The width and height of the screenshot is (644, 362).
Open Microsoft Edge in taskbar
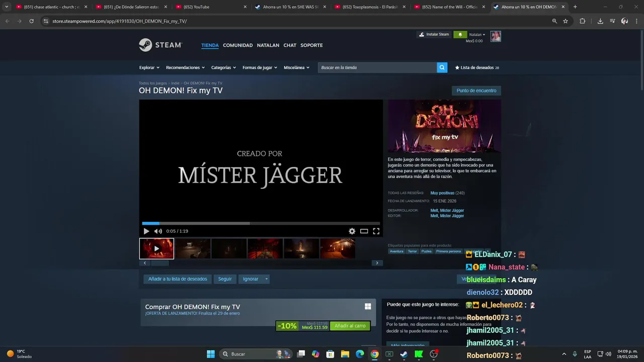[360, 354]
